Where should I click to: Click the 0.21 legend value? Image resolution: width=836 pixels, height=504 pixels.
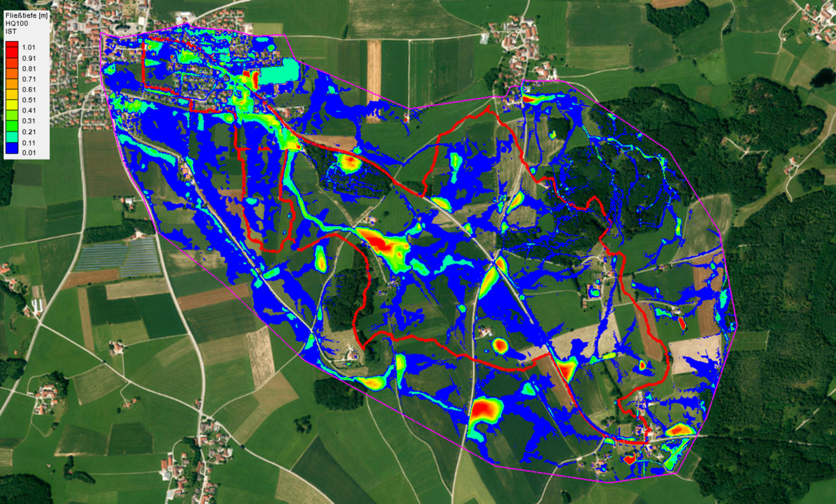pyautogui.click(x=29, y=130)
